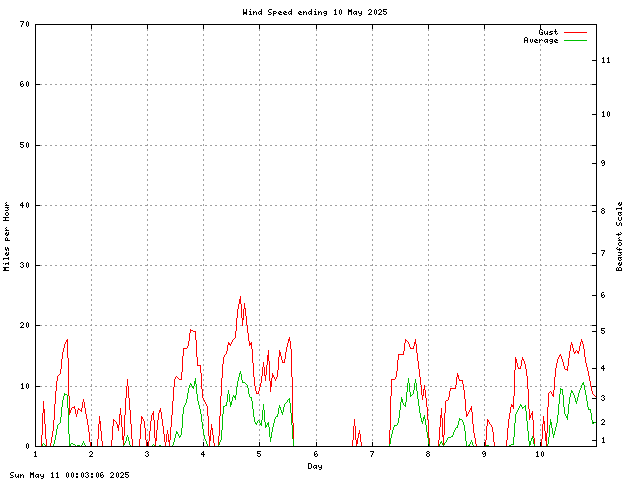Click the y-axis value 40

click(x=24, y=205)
